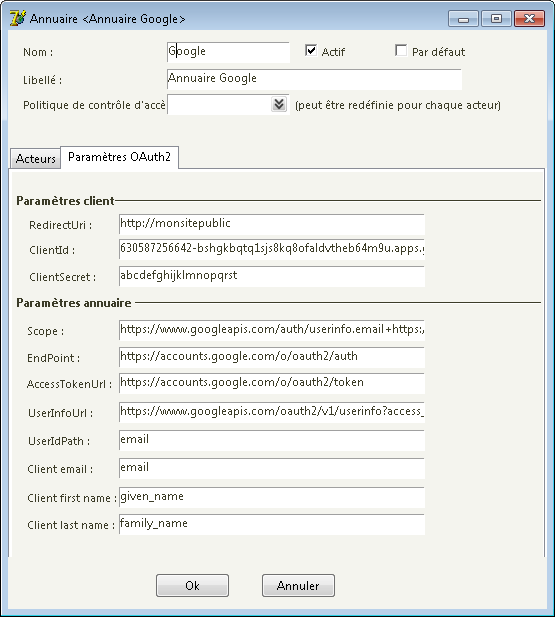Uncheck the Actif checkbox
The height and width of the screenshot is (617, 555).
point(311,50)
